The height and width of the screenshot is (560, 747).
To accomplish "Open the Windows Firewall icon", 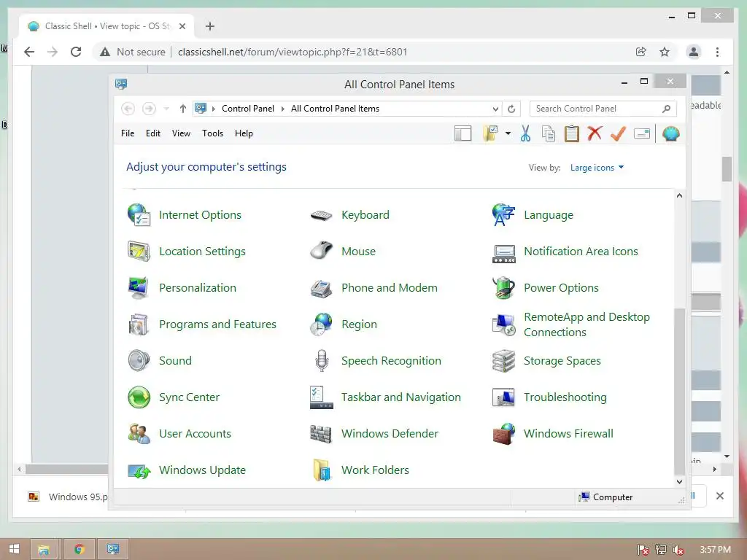I will click(x=503, y=434).
